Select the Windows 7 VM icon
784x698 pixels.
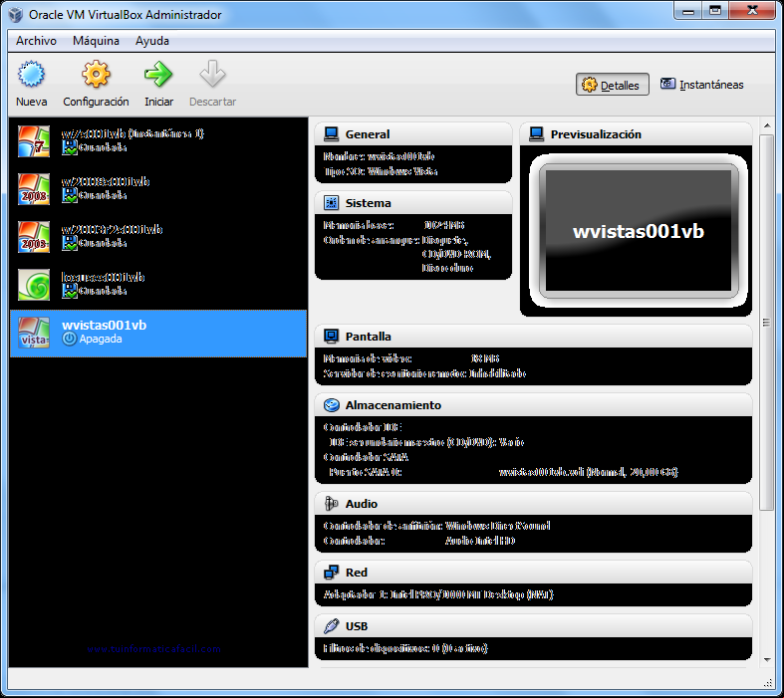(34, 141)
